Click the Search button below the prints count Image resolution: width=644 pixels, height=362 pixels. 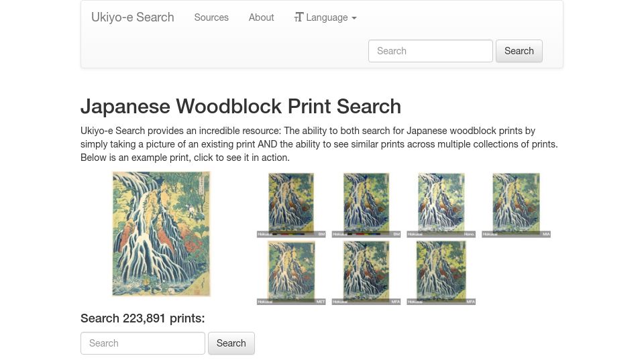[231, 343]
